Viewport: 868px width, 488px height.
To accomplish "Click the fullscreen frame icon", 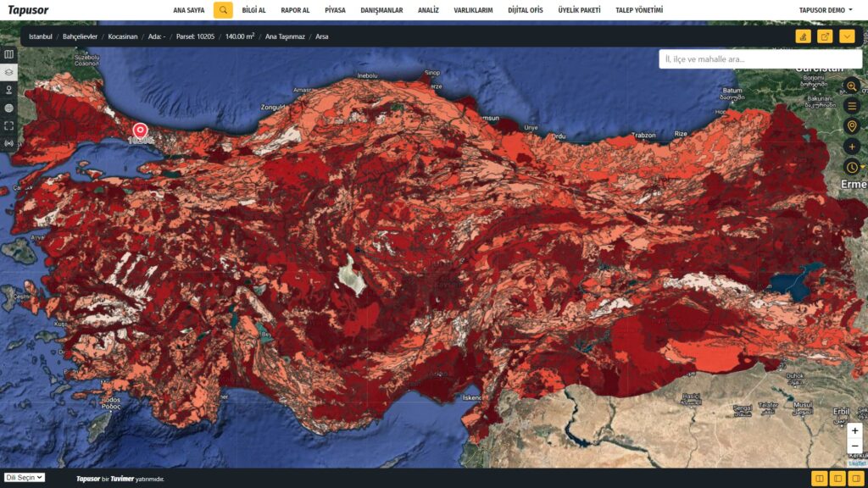I will pyautogui.click(x=8, y=125).
